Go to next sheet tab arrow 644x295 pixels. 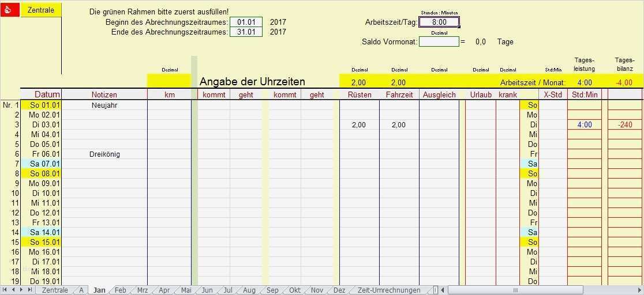point(21,290)
